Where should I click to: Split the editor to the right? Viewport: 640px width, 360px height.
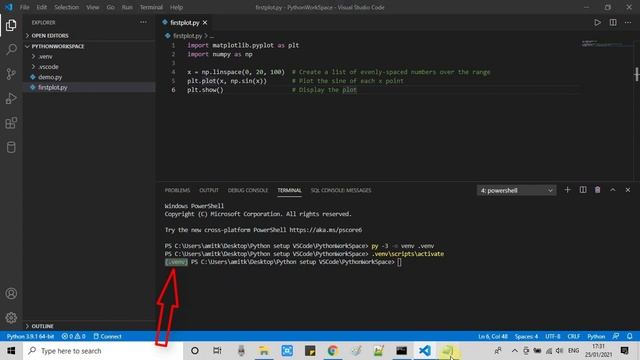613,22
